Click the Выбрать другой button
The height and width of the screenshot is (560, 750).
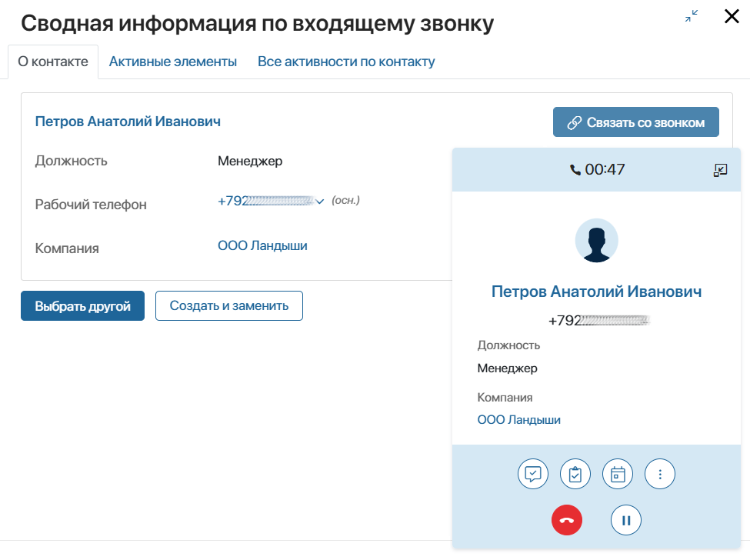82,305
